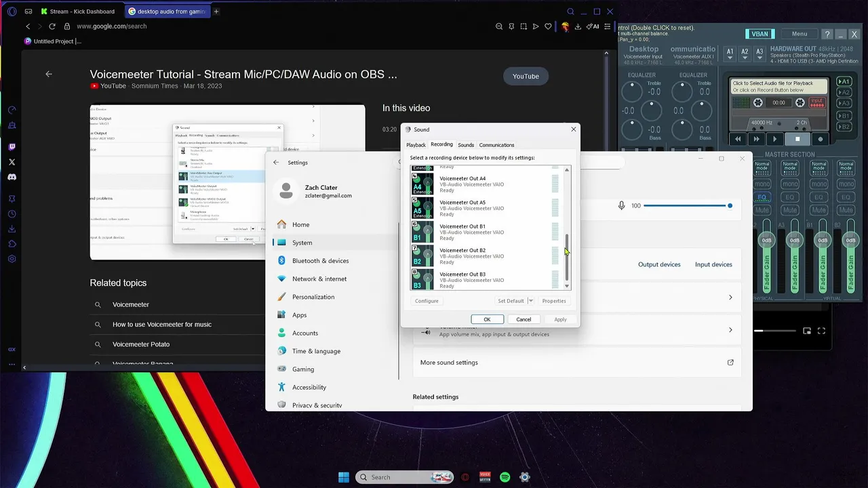The image size is (868, 488).
Task: Open Twitch from the Opera sidebar
Action: pos(12,146)
